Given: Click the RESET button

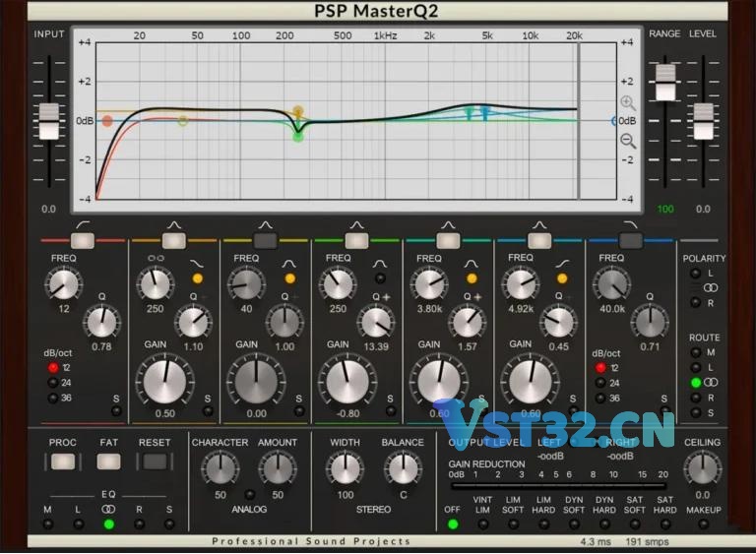Looking at the screenshot, I should click(155, 462).
